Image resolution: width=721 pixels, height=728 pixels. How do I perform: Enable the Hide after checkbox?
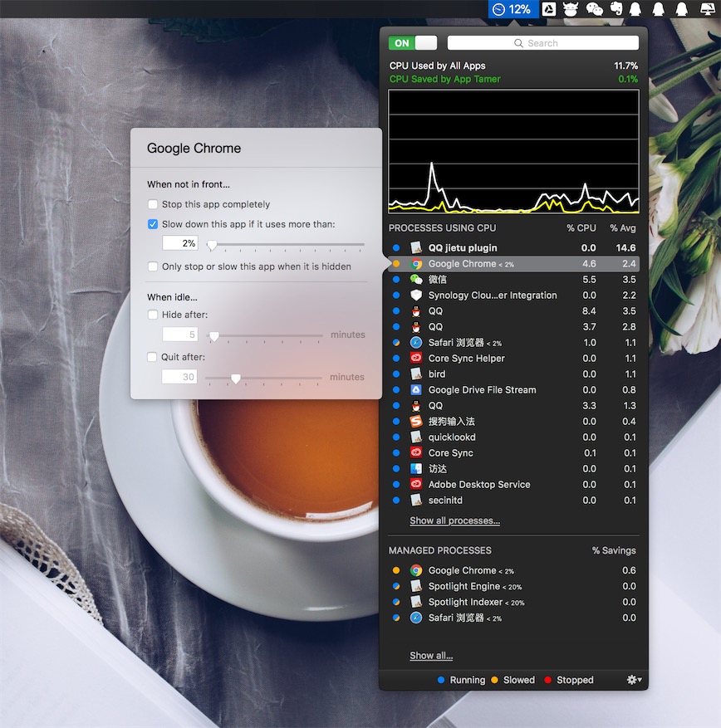152,315
